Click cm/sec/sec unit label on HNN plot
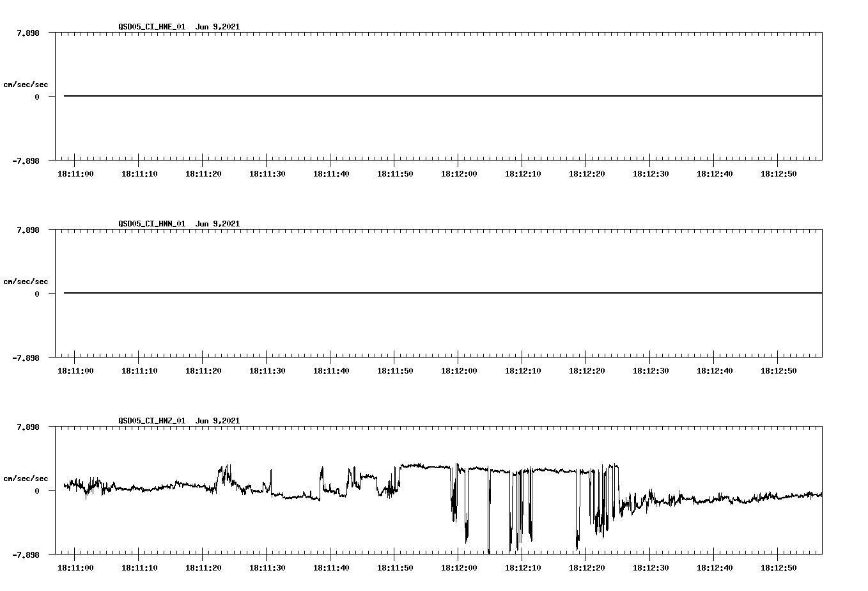 (26, 281)
